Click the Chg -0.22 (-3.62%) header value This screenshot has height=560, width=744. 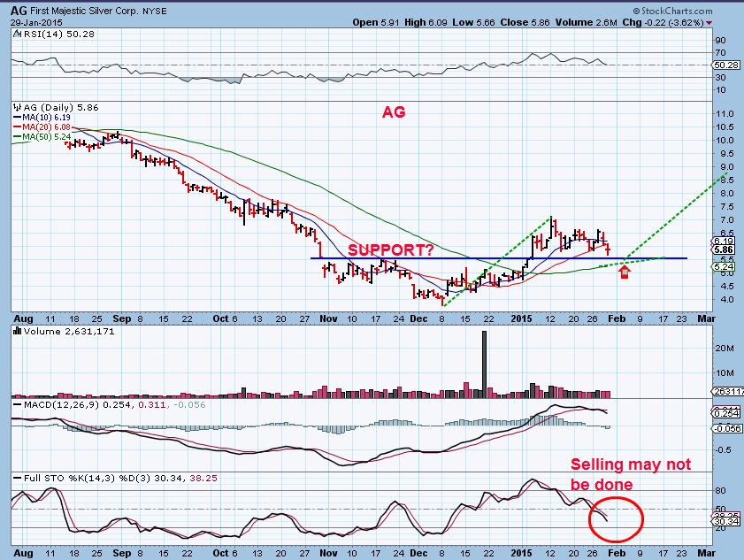pyautogui.click(x=663, y=22)
